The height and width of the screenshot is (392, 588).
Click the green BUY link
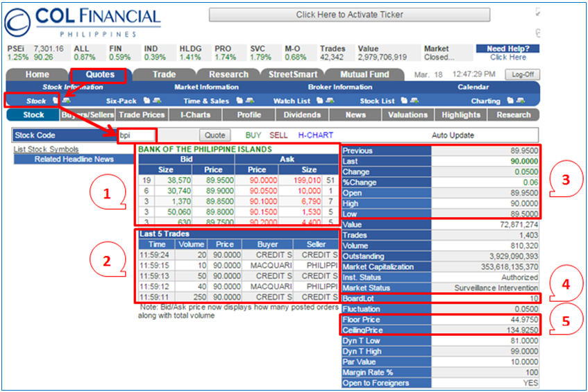pos(253,135)
